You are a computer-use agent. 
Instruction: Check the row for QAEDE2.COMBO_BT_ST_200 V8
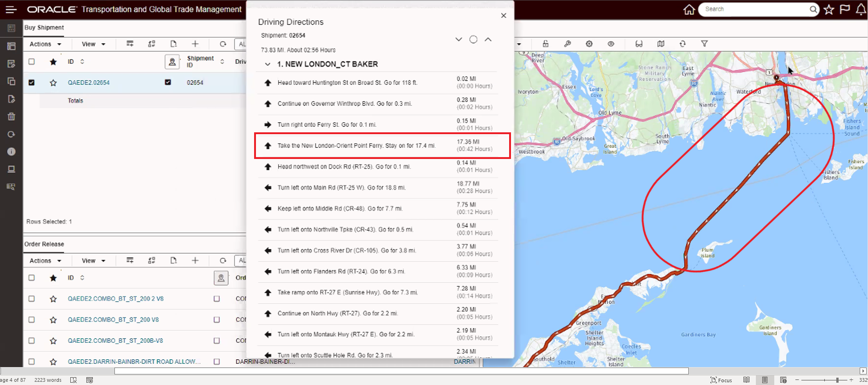(x=31, y=320)
